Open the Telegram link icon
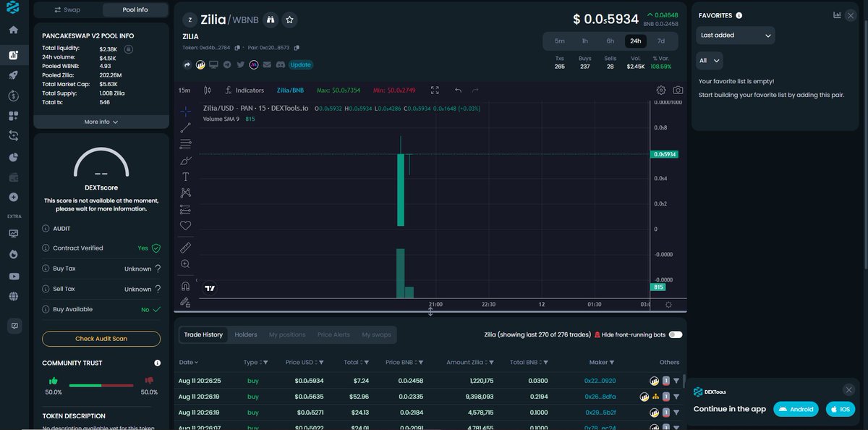Viewport: 868px width, 430px height. click(227, 64)
